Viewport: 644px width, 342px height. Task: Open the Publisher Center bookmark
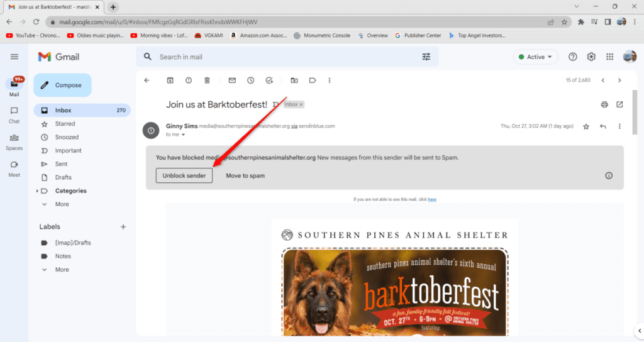(418, 36)
